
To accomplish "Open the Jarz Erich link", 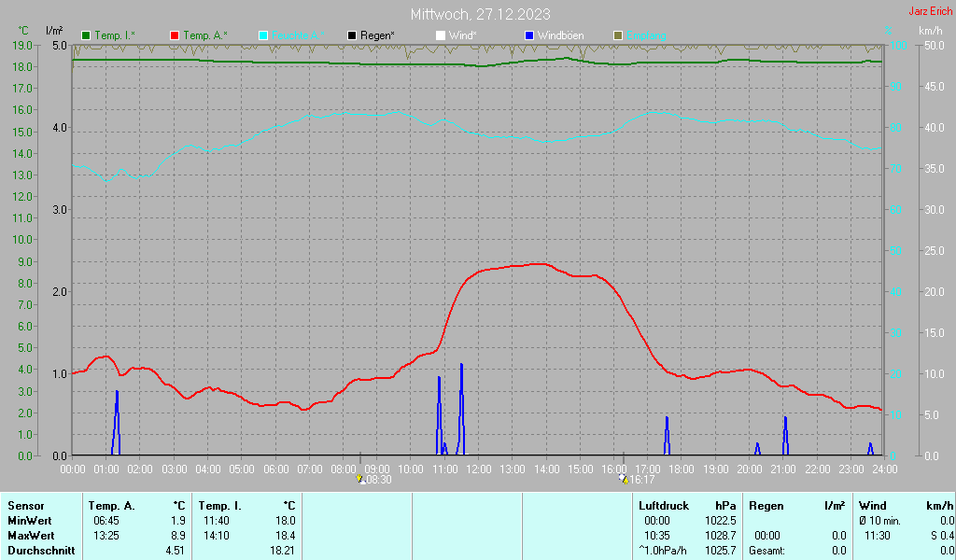I will [x=930, y=11].
